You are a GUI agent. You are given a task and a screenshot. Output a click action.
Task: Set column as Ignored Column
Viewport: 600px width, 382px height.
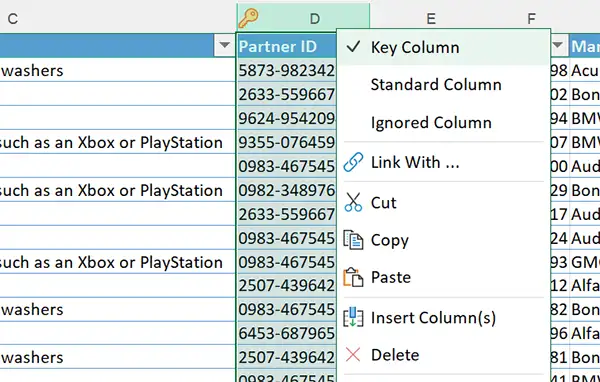(443, 122)
